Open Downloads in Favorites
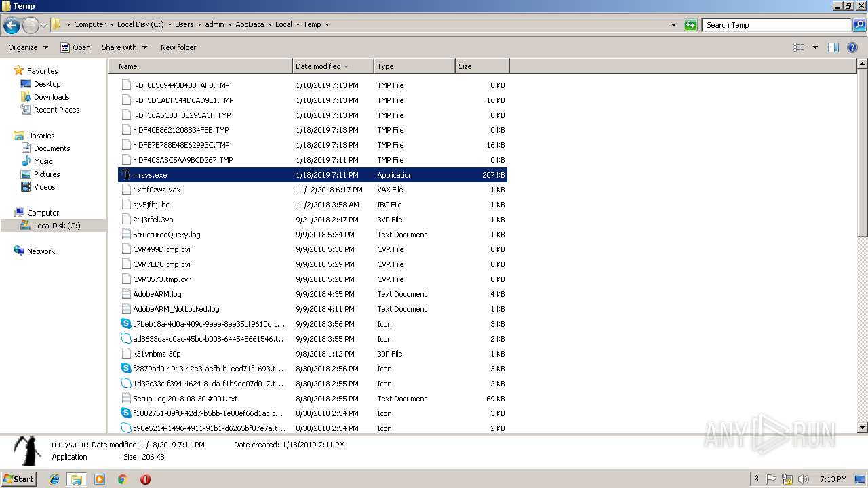Viewport: 868px width, 488px height. (52, 97)
